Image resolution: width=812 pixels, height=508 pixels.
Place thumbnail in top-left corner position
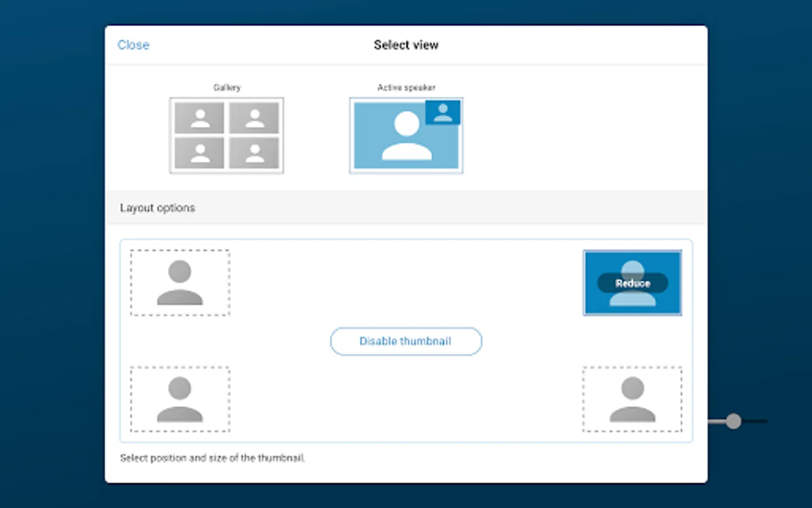tap(180, 283)
